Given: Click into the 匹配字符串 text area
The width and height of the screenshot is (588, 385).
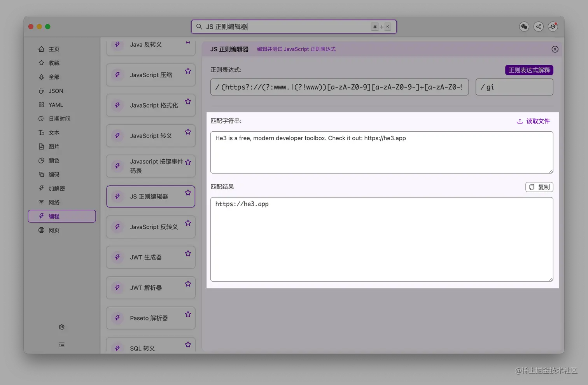Looking at the screenshot, I should point(381,152).
